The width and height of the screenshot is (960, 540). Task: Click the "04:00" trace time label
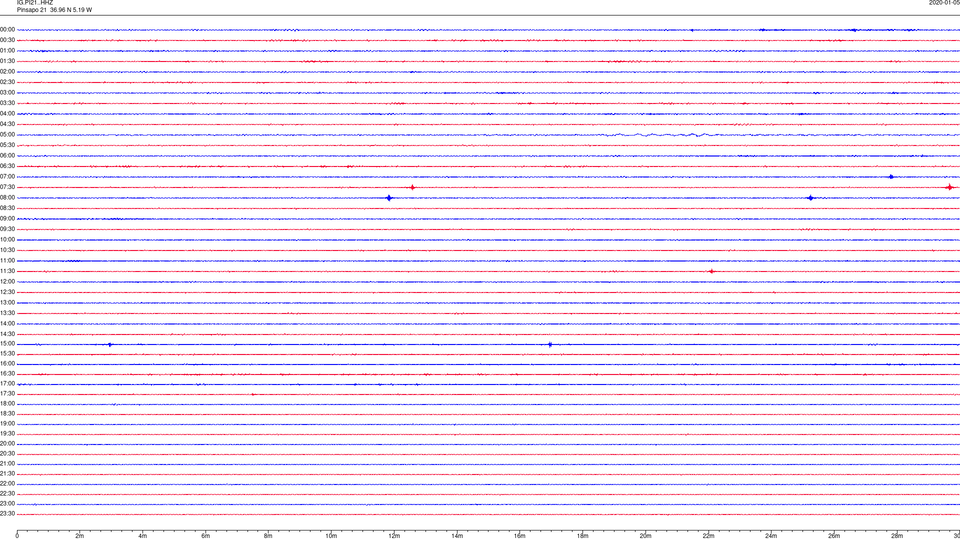click(7, 114)
